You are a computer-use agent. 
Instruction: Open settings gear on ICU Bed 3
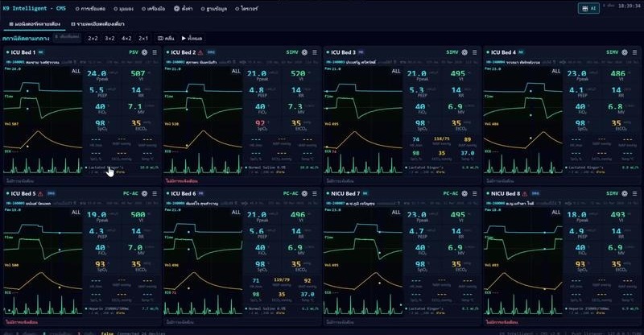(x=464, y=52)
